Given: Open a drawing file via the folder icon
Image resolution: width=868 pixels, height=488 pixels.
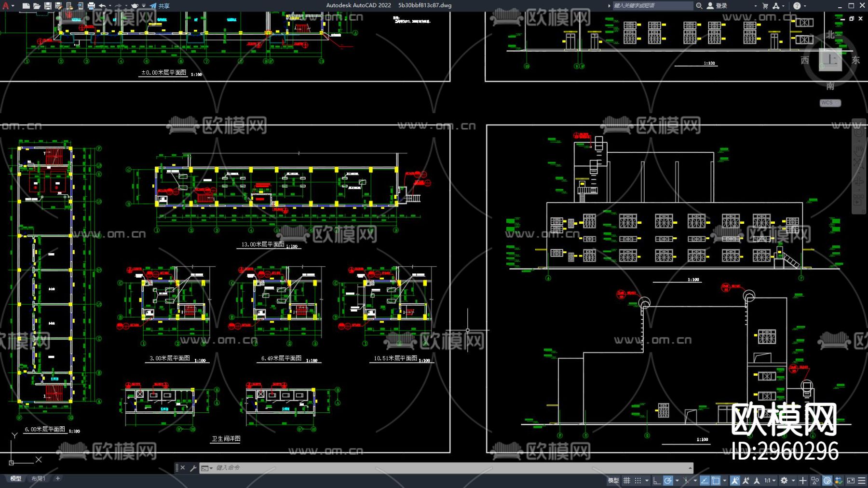Looking at the screenshot, I should coord(37,6).
